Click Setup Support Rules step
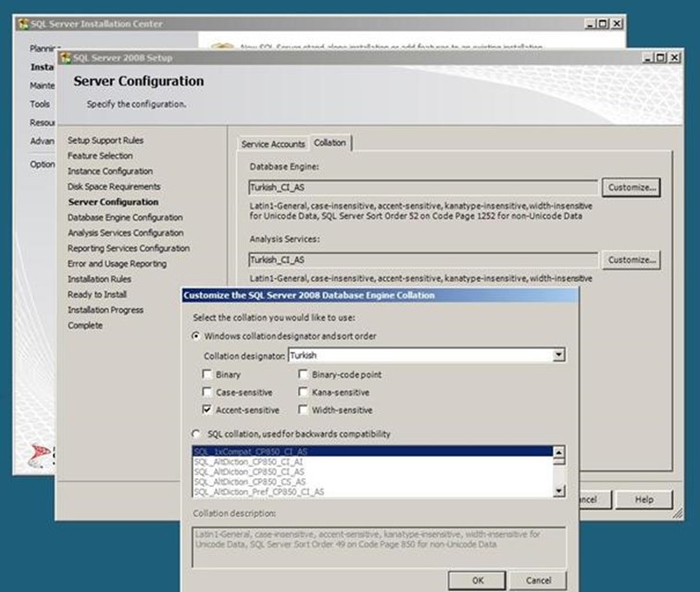Image resolution: width=700 pixels, height=592 pixels. (106, 140)
